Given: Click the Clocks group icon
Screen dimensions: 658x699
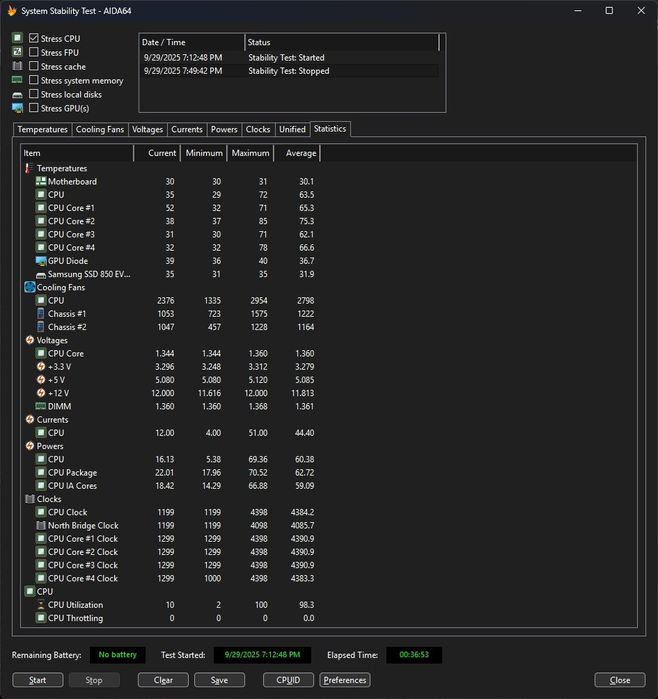Looking at the screenshot, I should 30,499.
